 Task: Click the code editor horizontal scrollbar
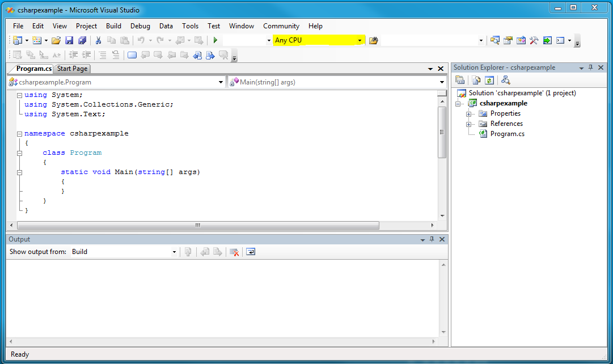click(x=198, y=225)
